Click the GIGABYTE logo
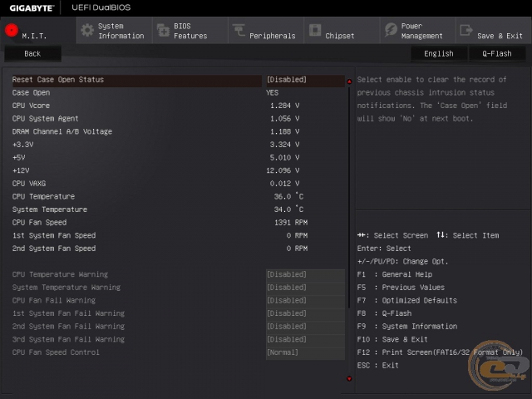This screenshot has width=532, height=399. point(32,7)
